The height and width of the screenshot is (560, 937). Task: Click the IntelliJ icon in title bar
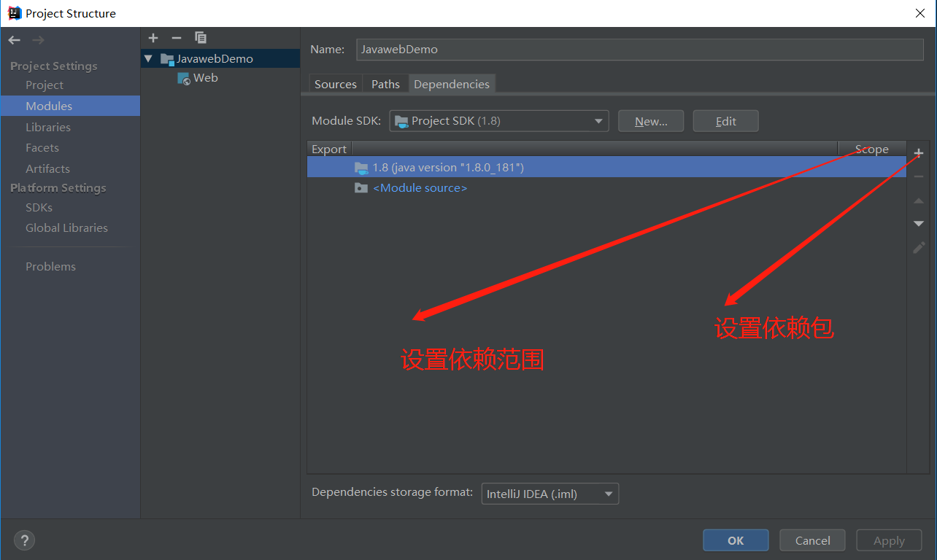(x=15, y=13)
